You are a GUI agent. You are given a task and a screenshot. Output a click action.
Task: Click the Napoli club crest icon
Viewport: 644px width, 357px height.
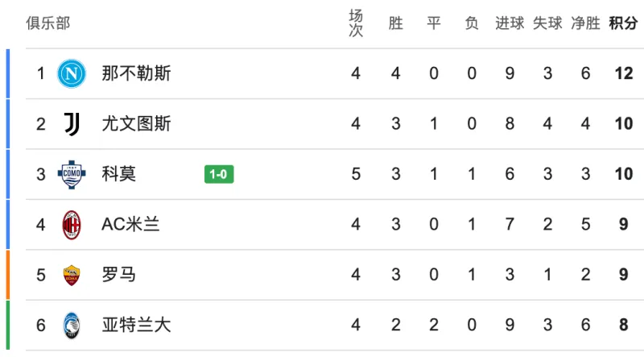pyautogui.click(x=71, y=74)
